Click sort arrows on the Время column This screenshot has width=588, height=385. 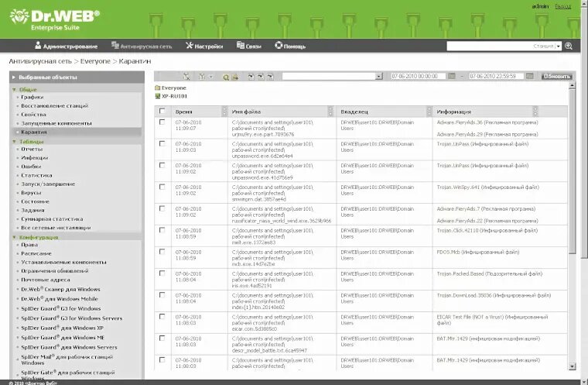click(x=224, y=112)
